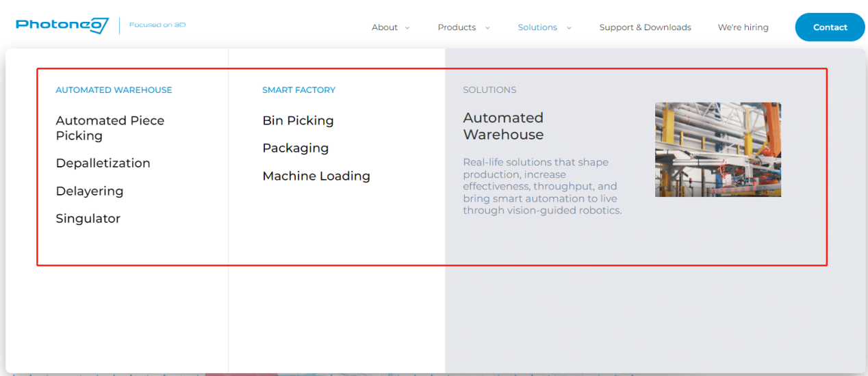Click the Photoneo logo
The image size is (868, 376).
click(62, 26)
